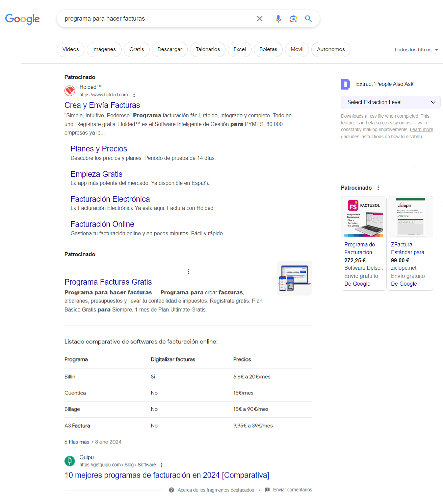Open the Programa Facturas Gratis ad link

click(108, 282)
